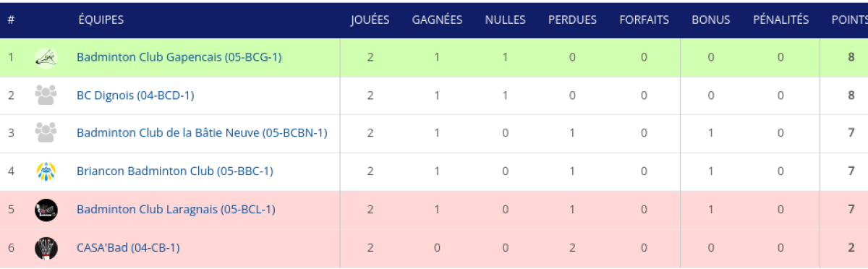Click the GAGNÉES column header
Screen dimensions: 868x269
tap(437, 20)
